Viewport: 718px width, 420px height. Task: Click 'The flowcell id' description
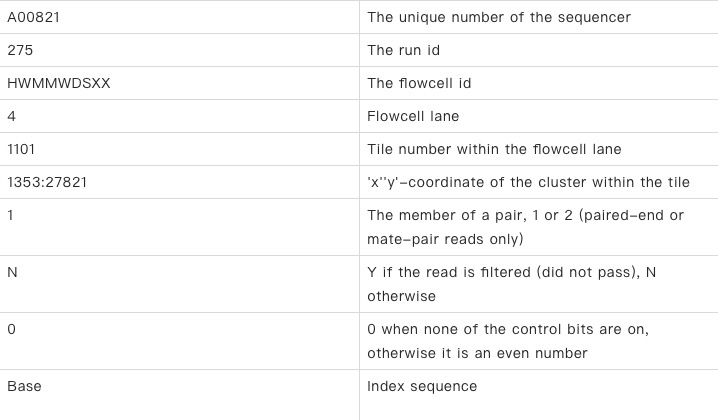point(419,83)
